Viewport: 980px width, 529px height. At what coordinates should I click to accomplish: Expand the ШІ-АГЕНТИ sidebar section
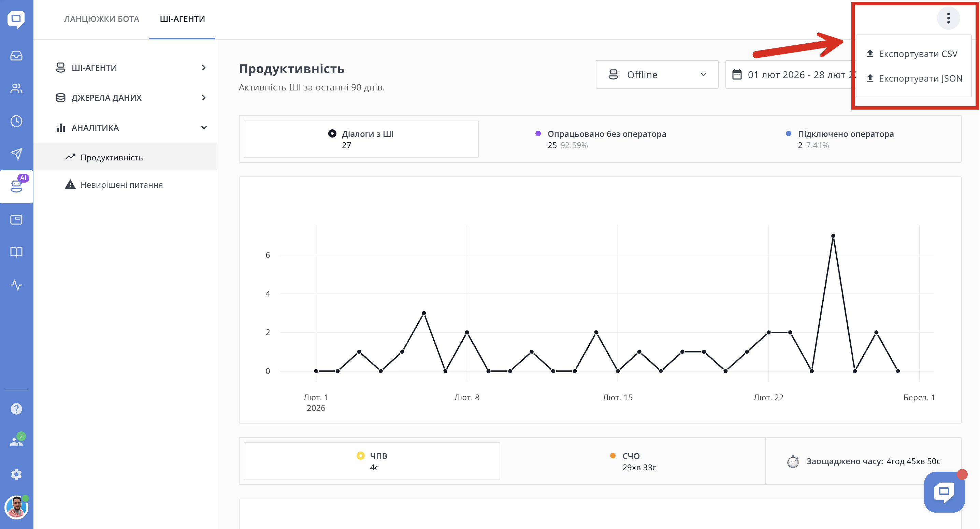131,68
